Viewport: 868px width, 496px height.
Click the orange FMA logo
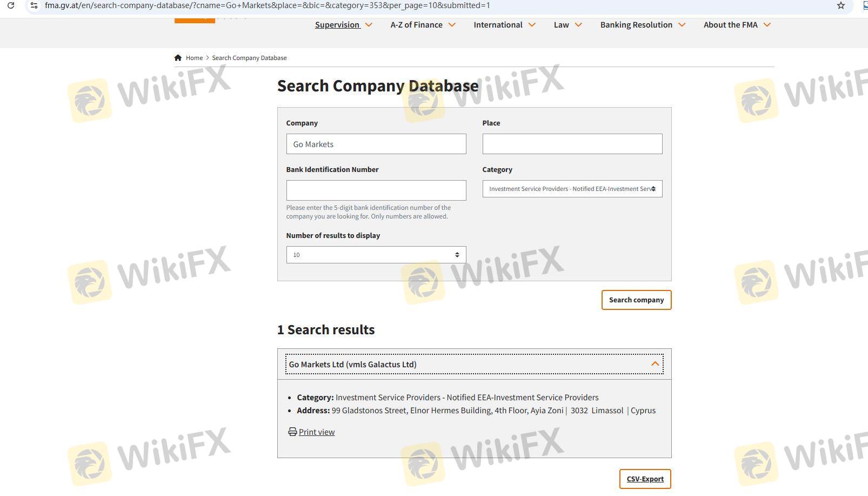click(x=195, y=20)
